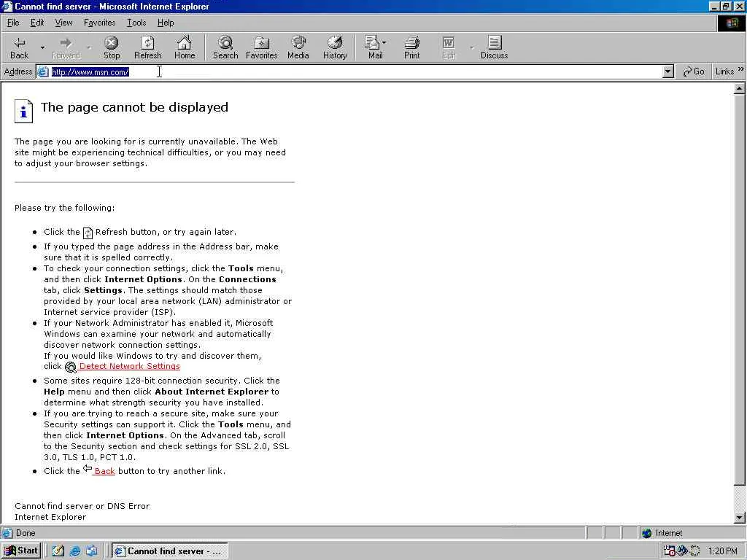Click the Internet Explorer title bar icon

coord(7,6)
